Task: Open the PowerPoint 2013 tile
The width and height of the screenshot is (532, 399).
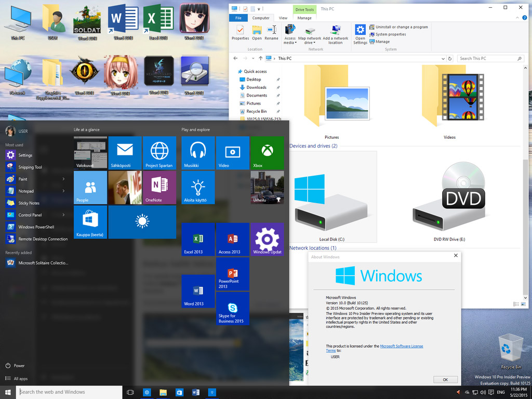Action: point(232,274)
